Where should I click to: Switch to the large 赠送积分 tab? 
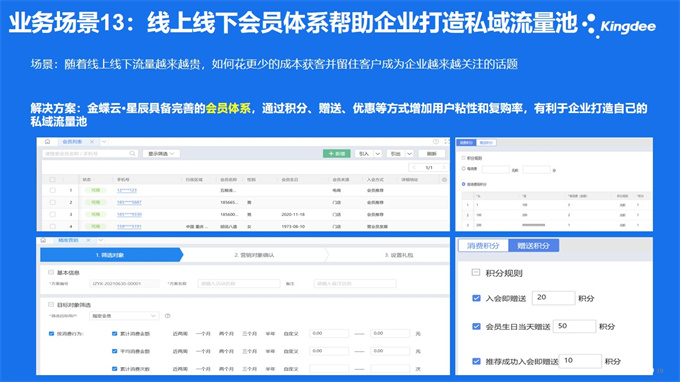click(x=533, y=246)
